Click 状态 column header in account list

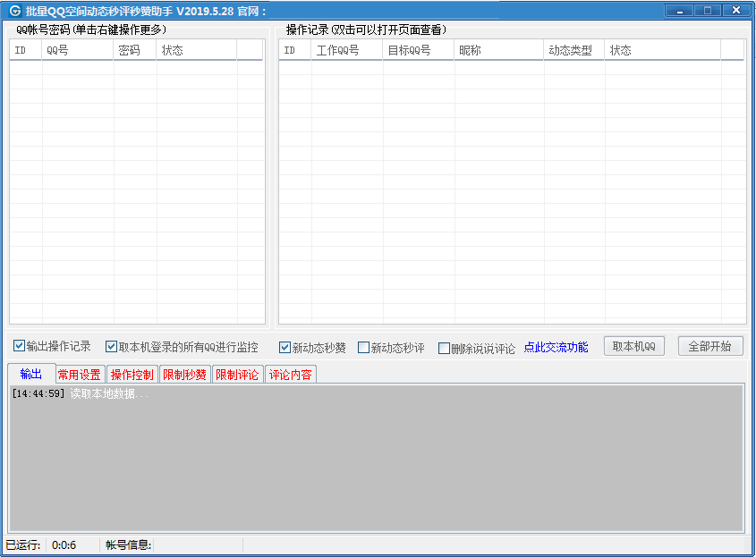(x=197, y=50)
